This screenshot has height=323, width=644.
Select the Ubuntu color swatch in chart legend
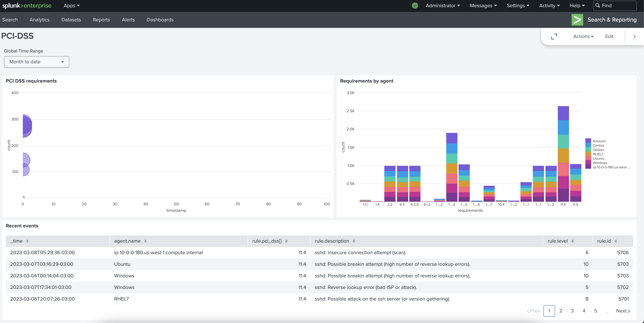pyautogui.click(x=588, y=158)
